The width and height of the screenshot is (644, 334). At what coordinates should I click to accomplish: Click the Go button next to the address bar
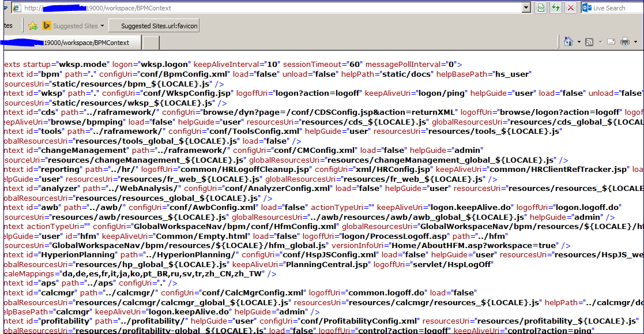(541, 7)
